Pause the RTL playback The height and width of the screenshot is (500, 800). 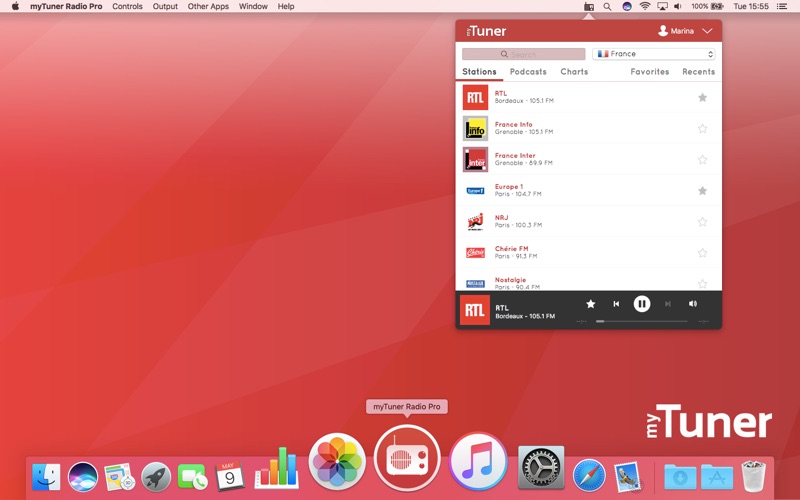pos(642,304)
